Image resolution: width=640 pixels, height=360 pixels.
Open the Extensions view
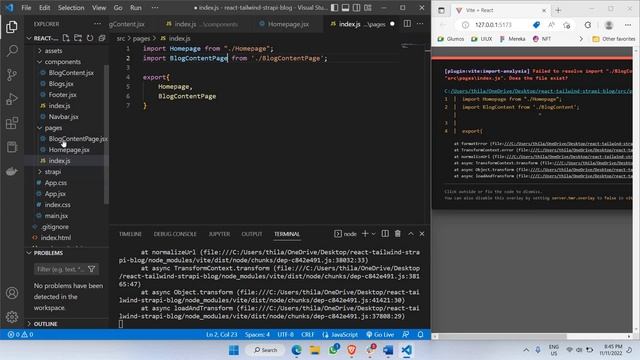click(x=12, y=123)
